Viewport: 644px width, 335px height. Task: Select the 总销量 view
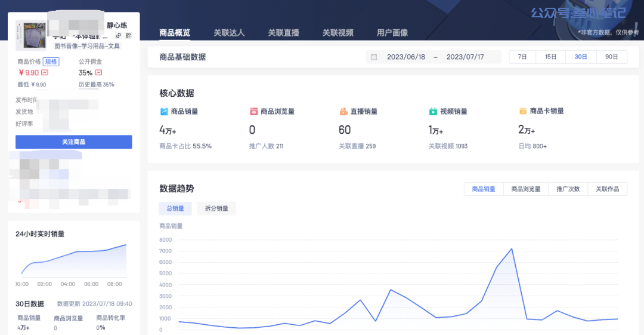click(x=175, y=208)
